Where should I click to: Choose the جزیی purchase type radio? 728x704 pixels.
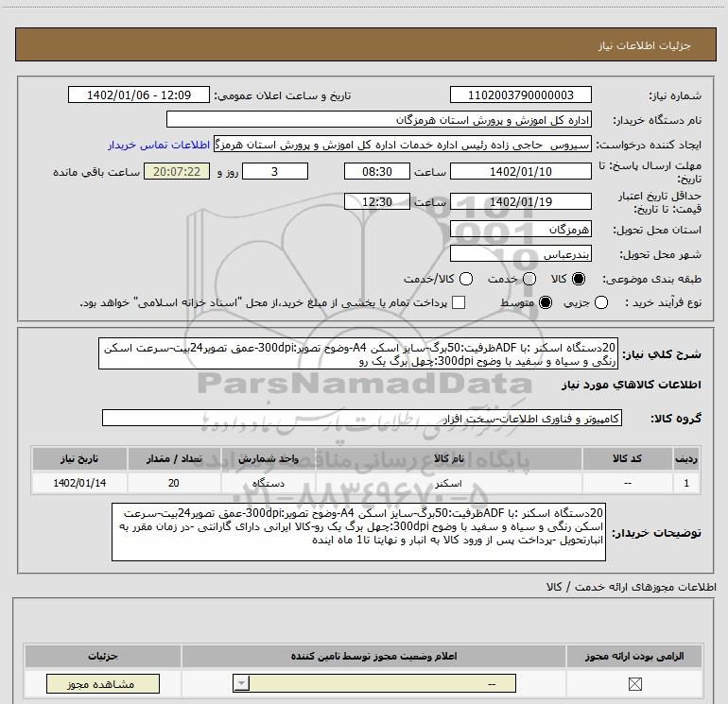point(601,302)
